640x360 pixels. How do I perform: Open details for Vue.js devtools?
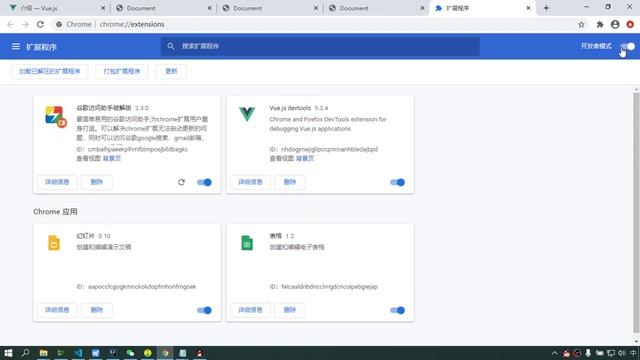click(250, 182)
